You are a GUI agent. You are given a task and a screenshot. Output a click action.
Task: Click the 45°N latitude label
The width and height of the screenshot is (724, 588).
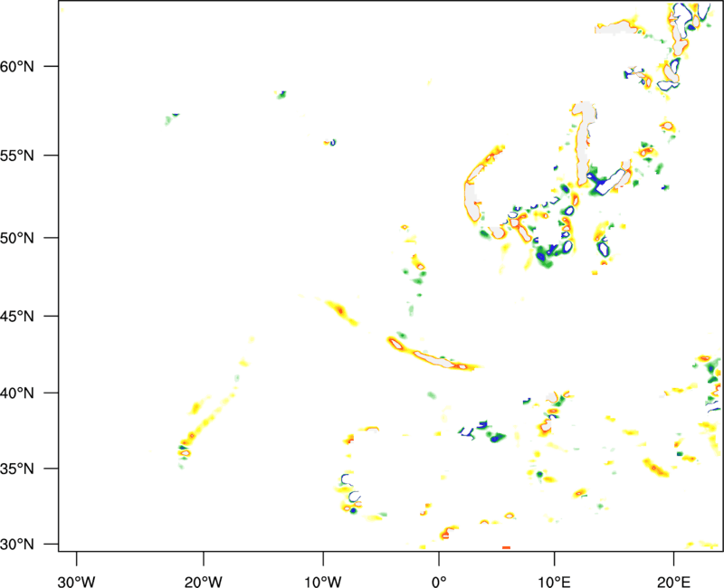pos(17,317)
